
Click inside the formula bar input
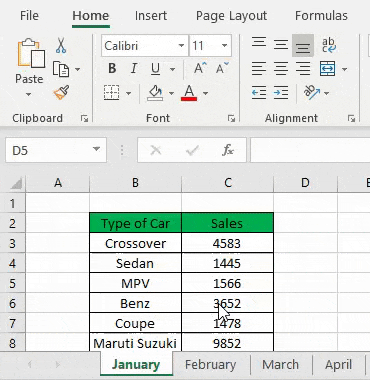tap(310, 150)
